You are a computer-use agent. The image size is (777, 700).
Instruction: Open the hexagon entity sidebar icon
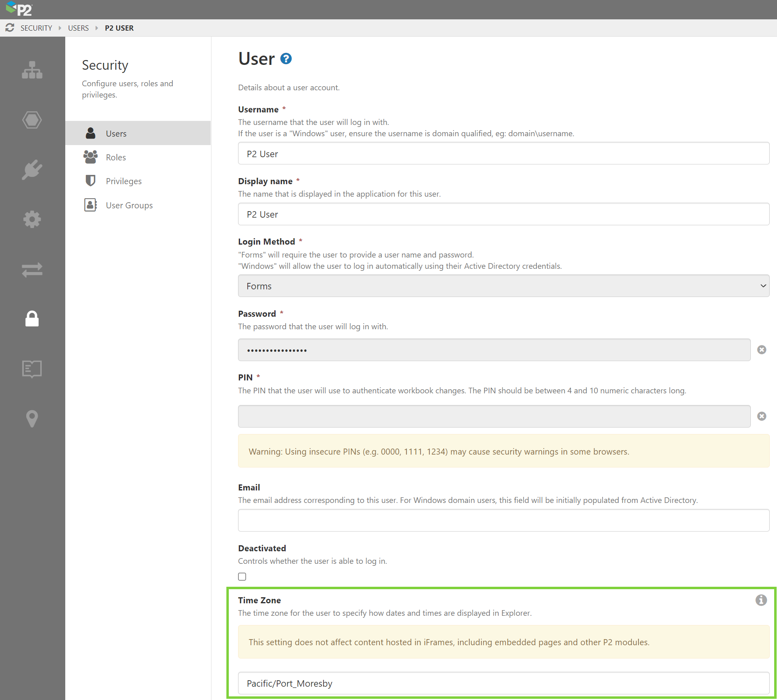(32, 120)
